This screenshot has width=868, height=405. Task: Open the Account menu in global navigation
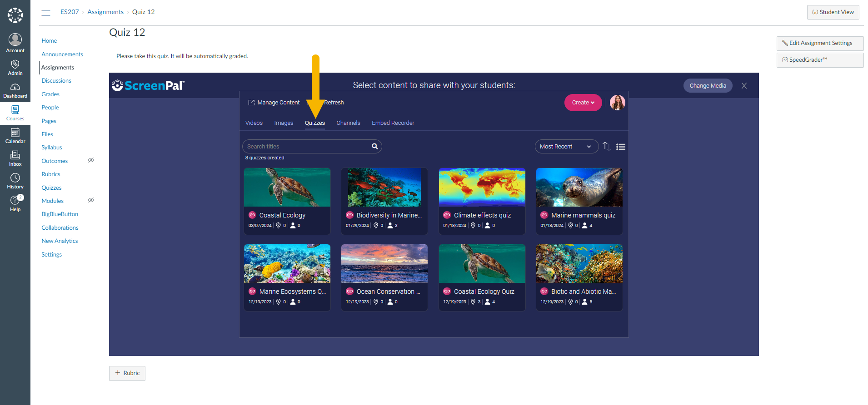(x=15, y=44)
